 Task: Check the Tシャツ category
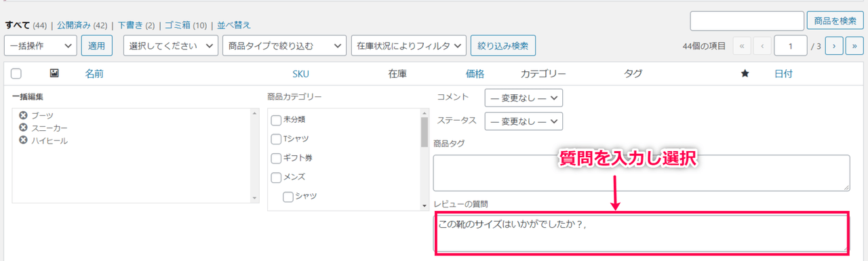[x=276, y=139]
